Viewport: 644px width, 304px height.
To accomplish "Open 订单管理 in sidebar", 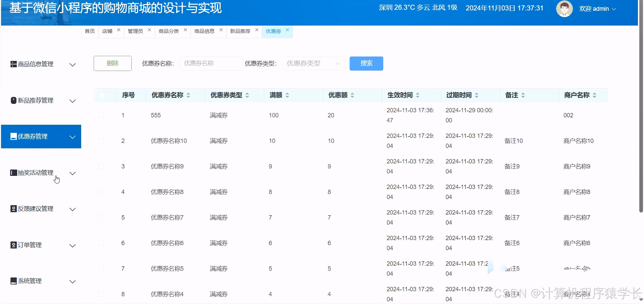I will click(x=41, y=245).
